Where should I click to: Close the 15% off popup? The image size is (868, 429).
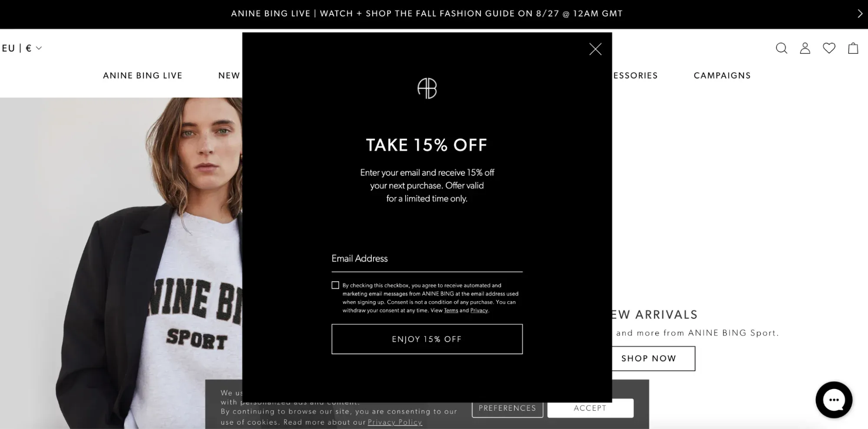(595, 49)
